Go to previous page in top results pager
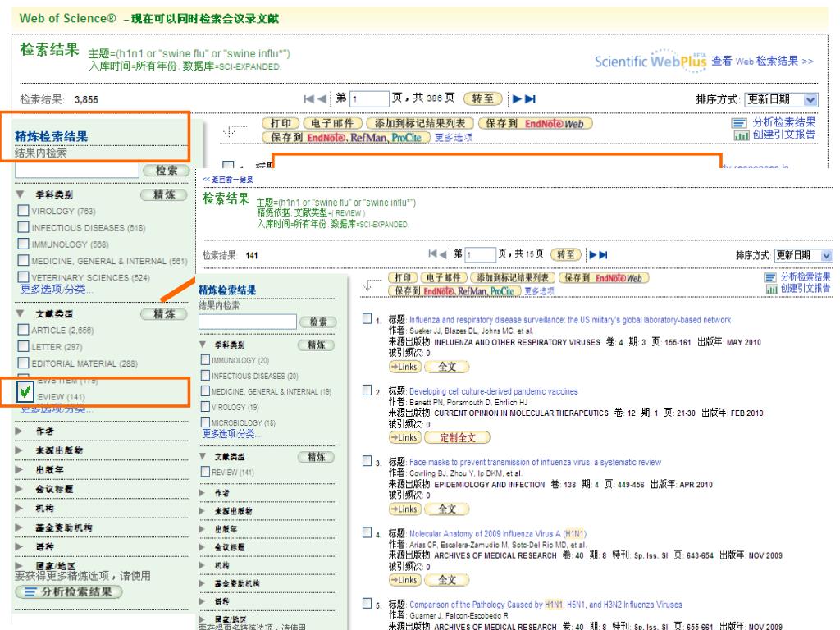The image size is (840, 630). (x=322, y=99)
